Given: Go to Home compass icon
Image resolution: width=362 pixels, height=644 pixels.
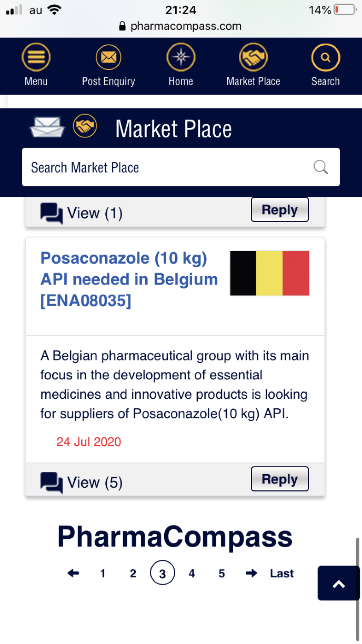Looking at the screenshot, I should tap(180, 57).
